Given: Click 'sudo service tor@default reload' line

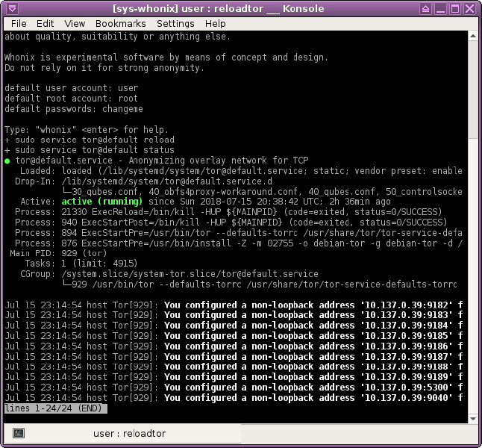Looking at the screenshot, I should (90, 140).
